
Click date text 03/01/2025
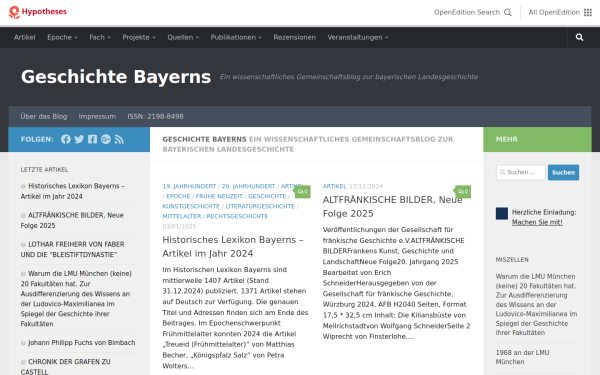179,226
